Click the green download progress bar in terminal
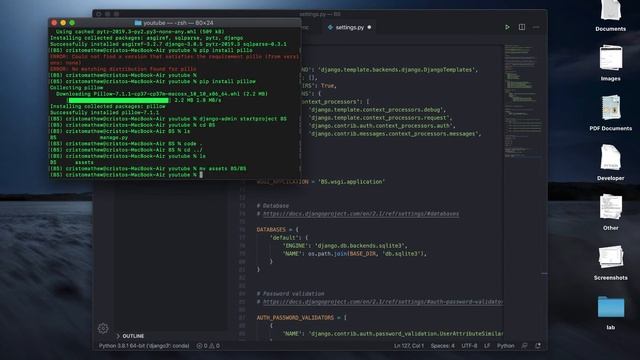Screen dimensions: 640x360 tap(118, 100)
